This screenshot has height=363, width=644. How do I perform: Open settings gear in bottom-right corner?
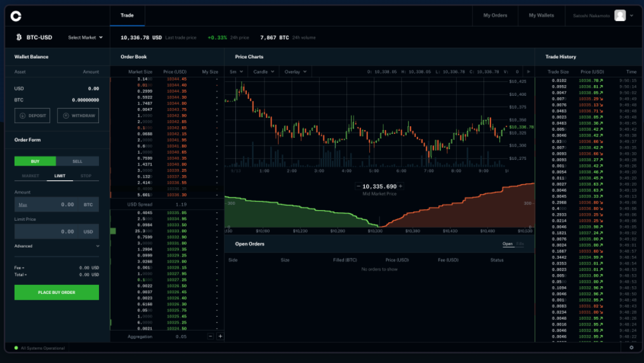click(x=631, y=347)
